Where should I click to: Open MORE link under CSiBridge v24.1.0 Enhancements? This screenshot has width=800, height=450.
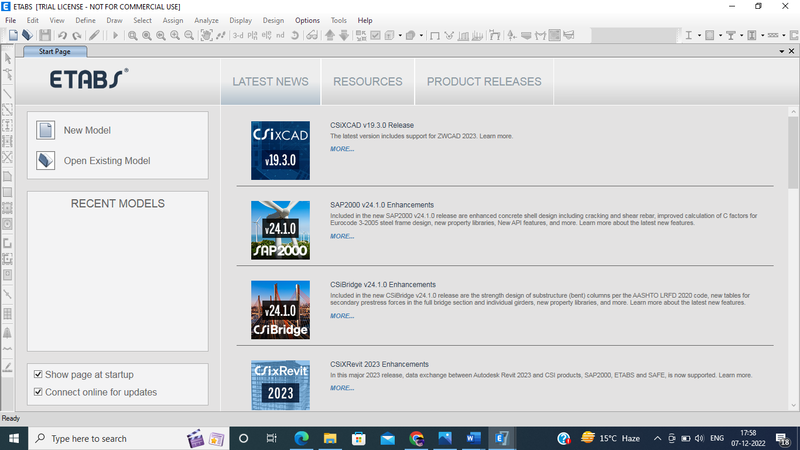click(x=342, y=316)
